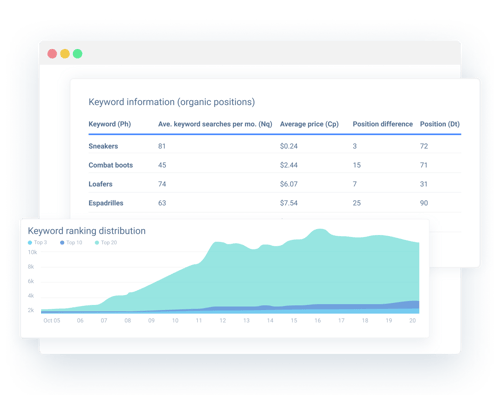
Task: Click the 15 date axis label
Action: point(294,320)
